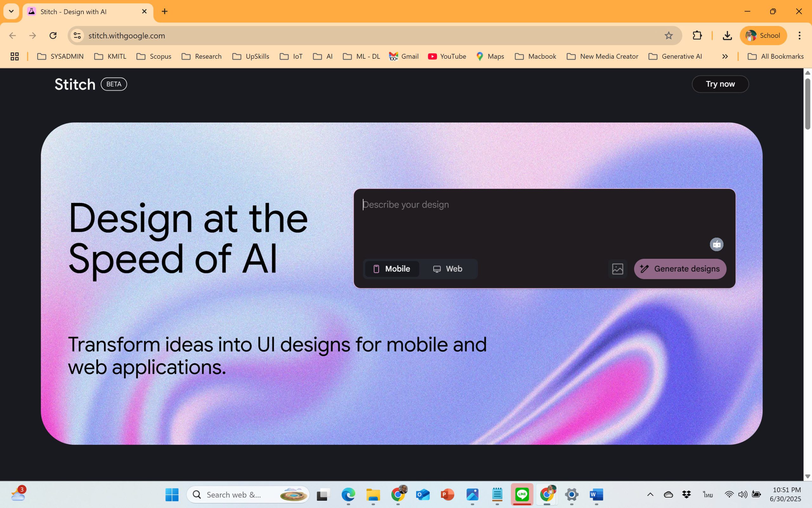Click the browser forward arrow
812x508 pixels.
pos(33,36)
